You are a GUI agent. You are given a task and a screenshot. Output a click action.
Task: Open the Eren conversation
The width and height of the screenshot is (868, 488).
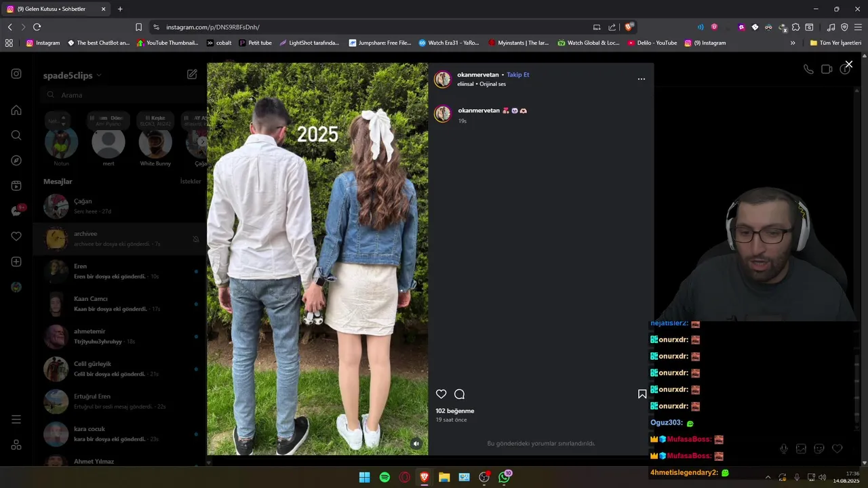pyautogui.click(x=120, y=271)
